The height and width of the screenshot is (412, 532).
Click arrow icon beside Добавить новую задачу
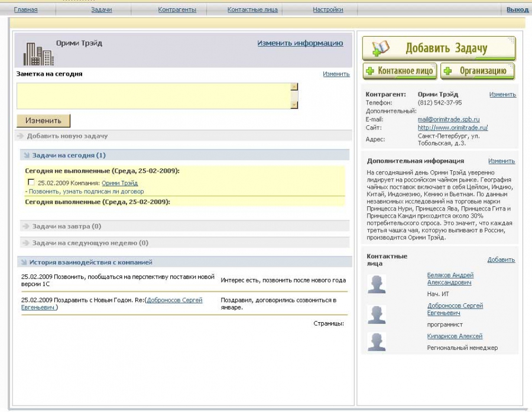click(x=20, y=136)
